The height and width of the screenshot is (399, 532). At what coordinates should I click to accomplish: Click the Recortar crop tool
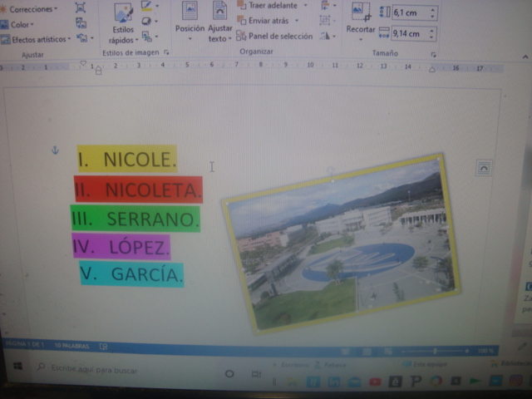(360, 22)
